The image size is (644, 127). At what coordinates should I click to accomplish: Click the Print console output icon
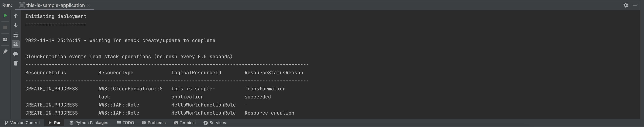(16, 54)
